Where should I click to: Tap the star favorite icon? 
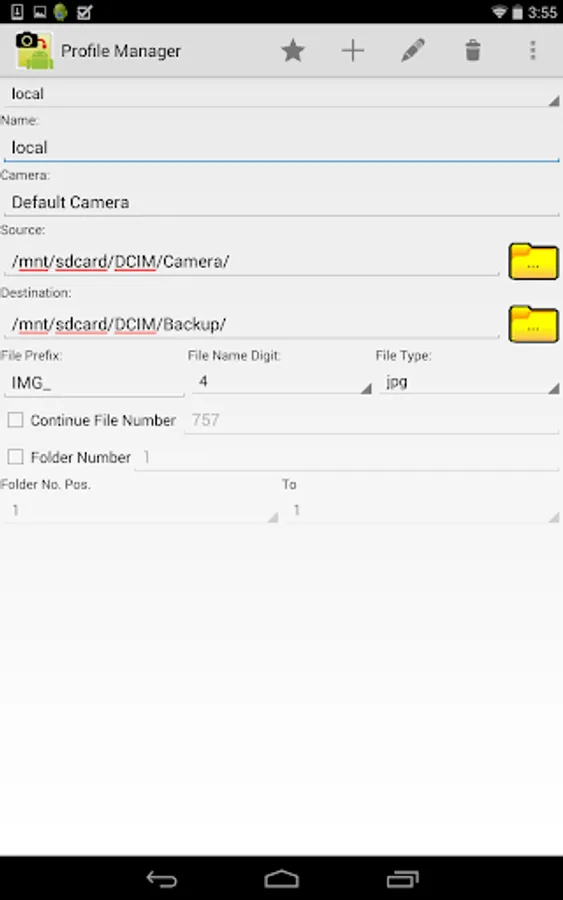click(x=293, y=51)
